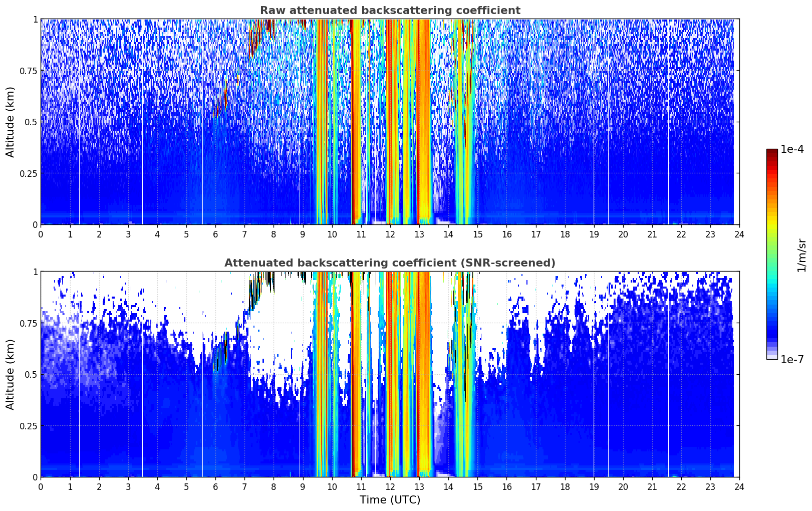The width and height of the screenshot is (812, 511).
Task: Click time tick '14' under SNR-screened plot
Action: tap(448, 486)
